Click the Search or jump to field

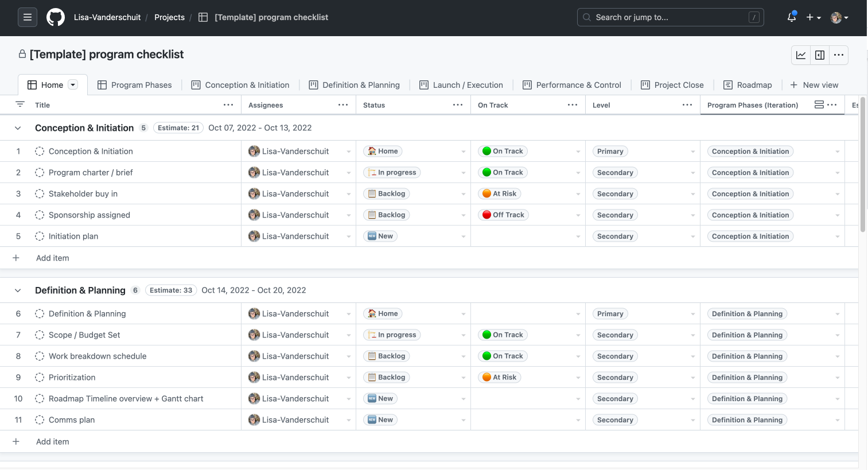coord(670,17)
